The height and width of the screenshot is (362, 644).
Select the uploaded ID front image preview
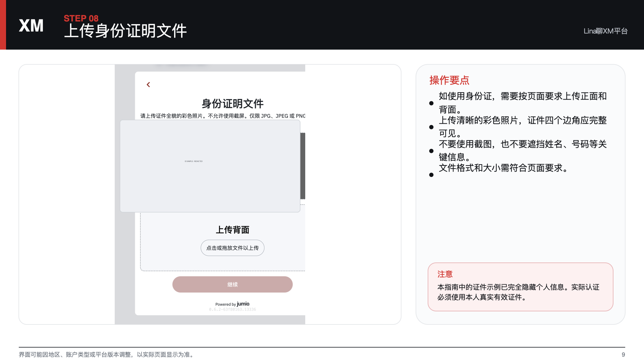pyautogui.click(x=210, y=166)
